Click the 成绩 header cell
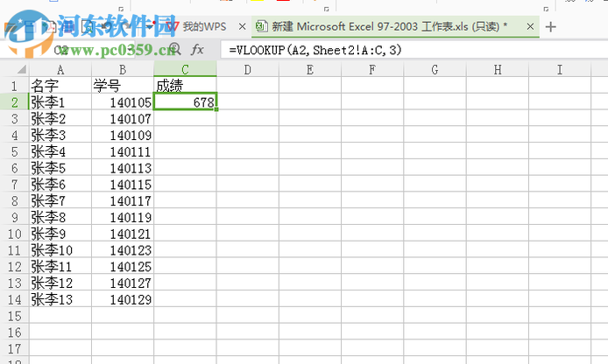608x364 pixels. point(186,86)
